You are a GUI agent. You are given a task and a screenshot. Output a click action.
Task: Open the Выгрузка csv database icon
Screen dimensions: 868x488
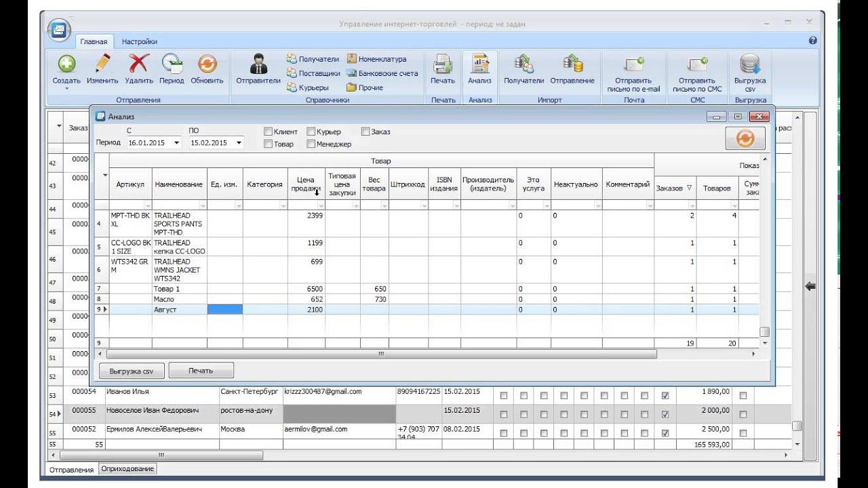(750, 64)
